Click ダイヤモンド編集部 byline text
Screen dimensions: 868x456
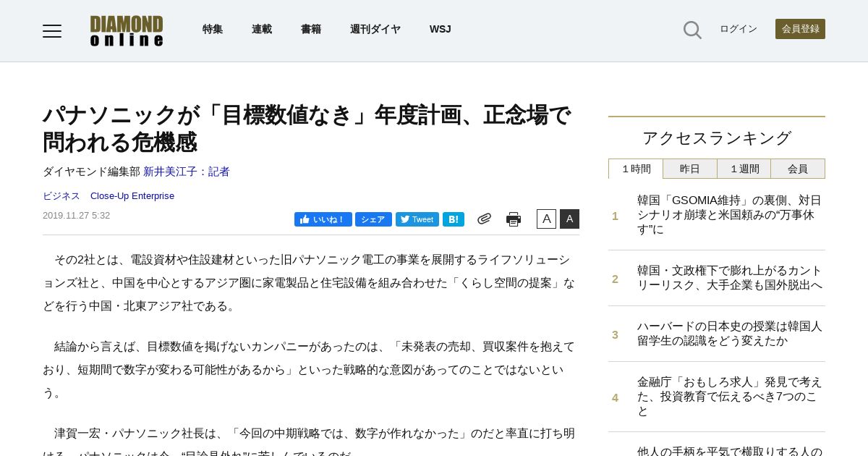click(x=91, y=172)
